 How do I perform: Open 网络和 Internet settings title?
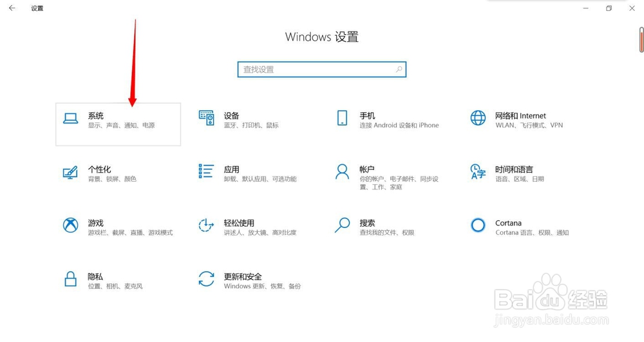(520, 116)
